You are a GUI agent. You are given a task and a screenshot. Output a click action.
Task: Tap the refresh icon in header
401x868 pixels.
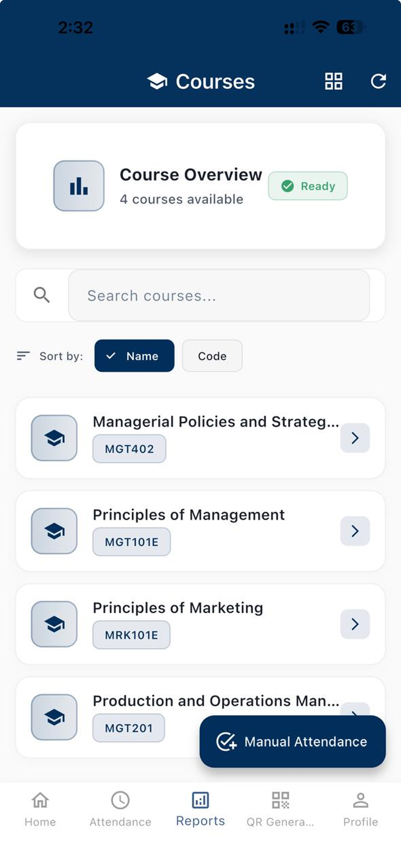pos(378,81)
